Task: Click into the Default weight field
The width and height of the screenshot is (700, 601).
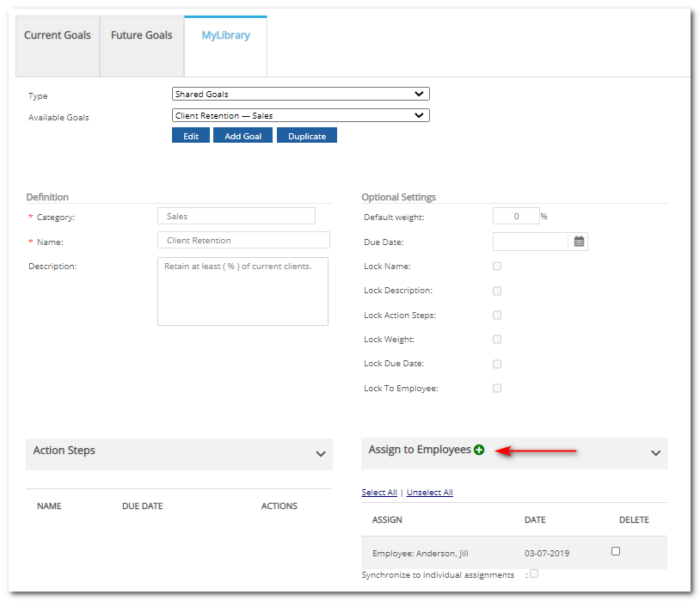Action: (x=516, y=217)
